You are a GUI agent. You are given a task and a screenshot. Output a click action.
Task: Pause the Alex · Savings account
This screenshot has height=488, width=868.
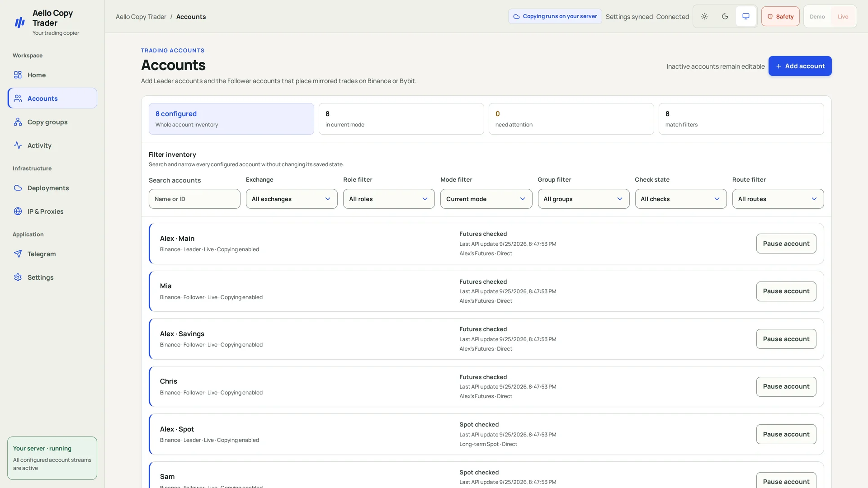pyautogui.click(x=786, y=339)
